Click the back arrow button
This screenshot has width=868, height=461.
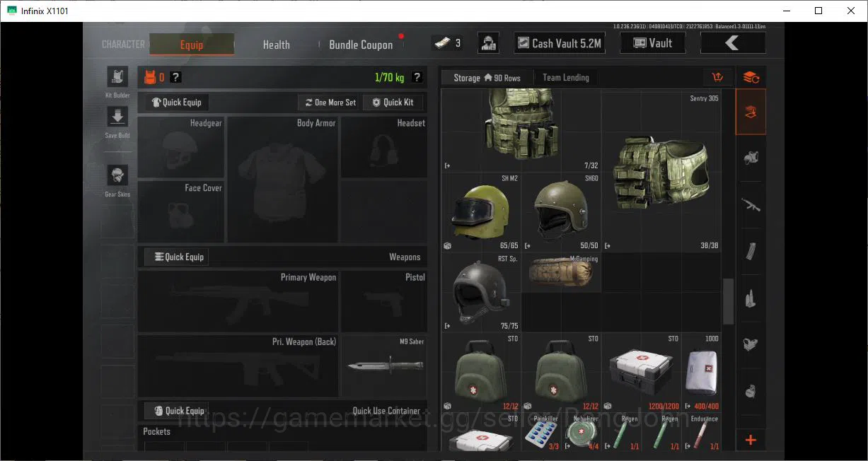733,43
